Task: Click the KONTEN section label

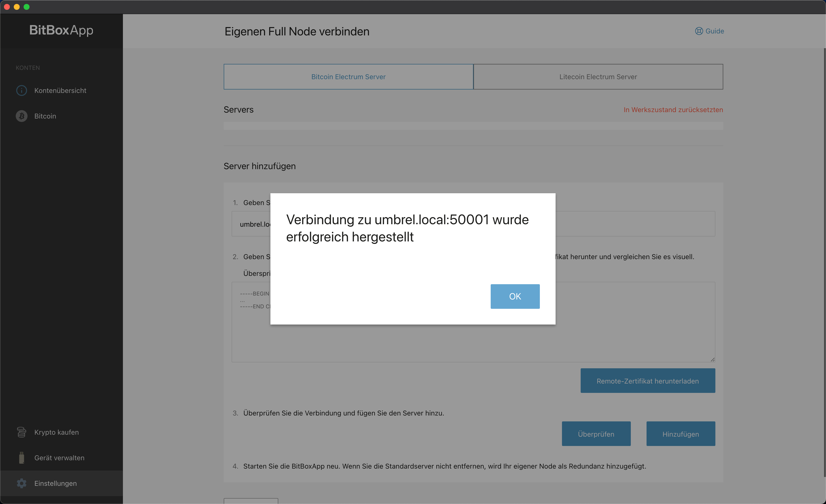Action: click(x=28, y=68)
